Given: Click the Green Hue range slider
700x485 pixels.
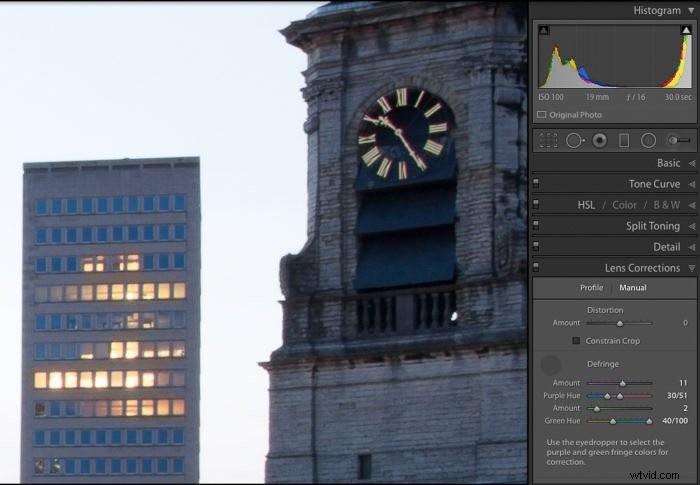Looking at the screenshot, I should coord(619,421).
